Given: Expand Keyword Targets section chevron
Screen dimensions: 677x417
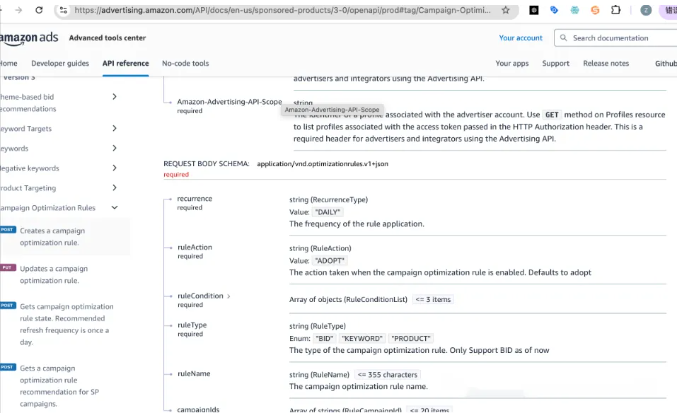Looking at the screenshot, I should tap(114, 128).
